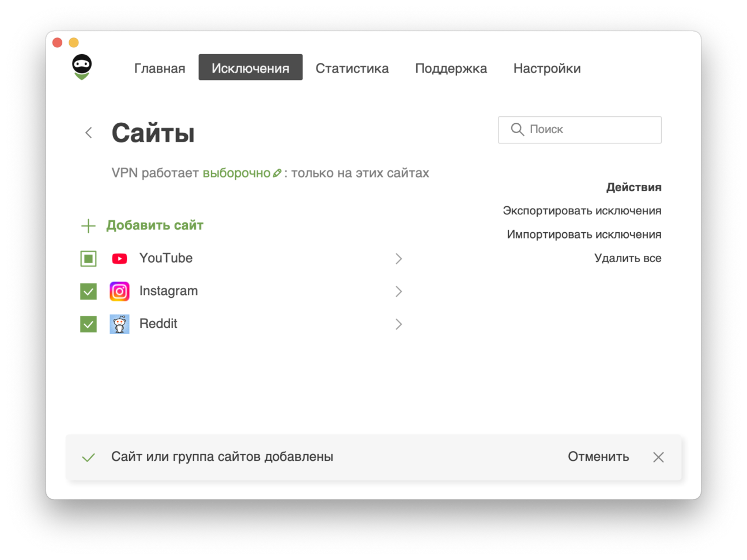Expand the Reddit entry chevron

pyautogui.click(x=398, y=324)
